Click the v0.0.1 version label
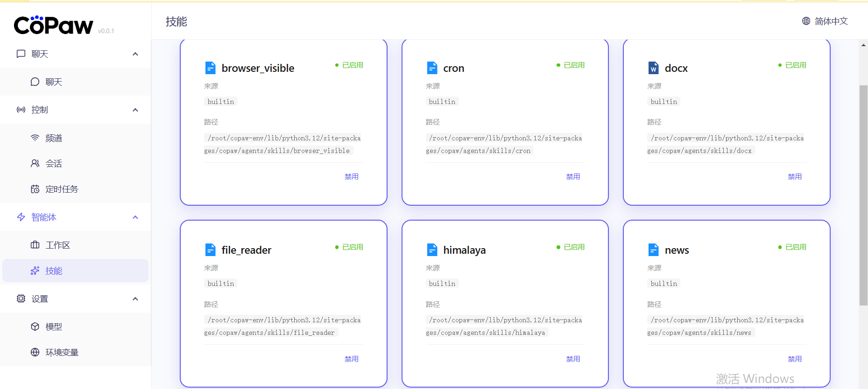The height and width of the screenshot is (389, 868). click(x=106, y=31)
